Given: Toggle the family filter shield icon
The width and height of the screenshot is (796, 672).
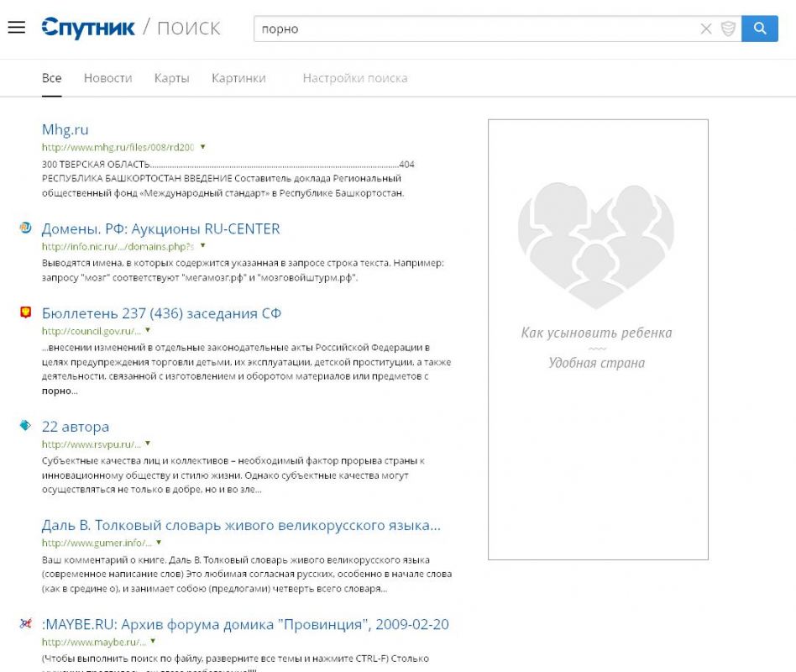Looking at the screenshot, I should 728,29.
